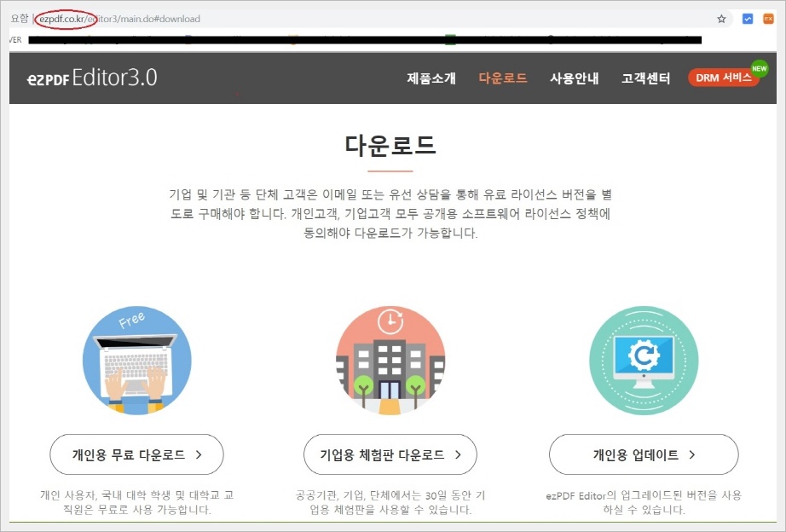Open the 다운로드 menu item

(503, 78)
